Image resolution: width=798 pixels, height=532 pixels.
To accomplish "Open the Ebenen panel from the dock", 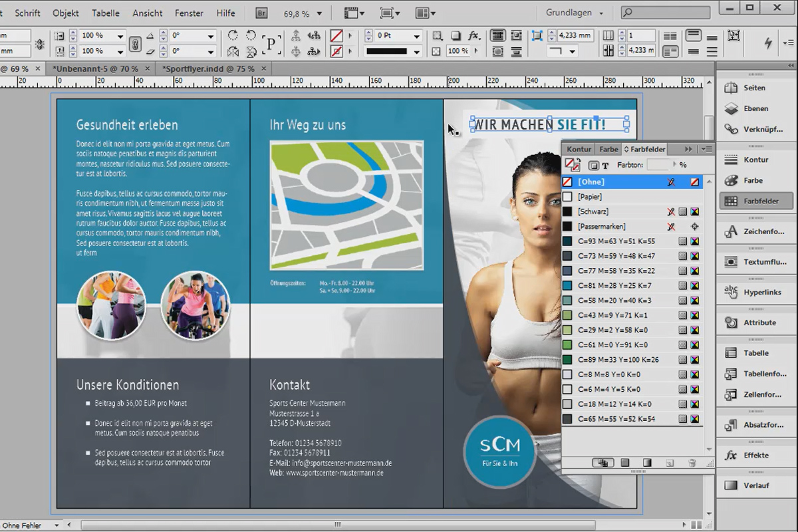I will 756,108.
